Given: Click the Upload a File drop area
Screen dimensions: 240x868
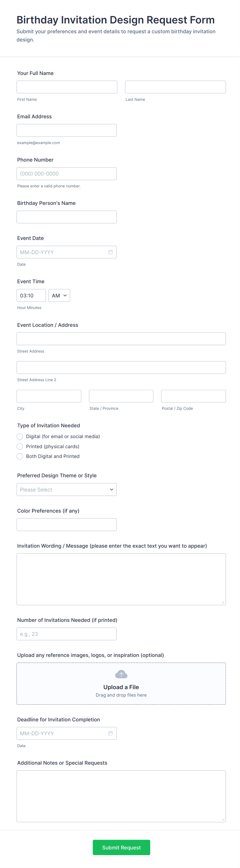Looking at the screenshot, I should 121,683.
